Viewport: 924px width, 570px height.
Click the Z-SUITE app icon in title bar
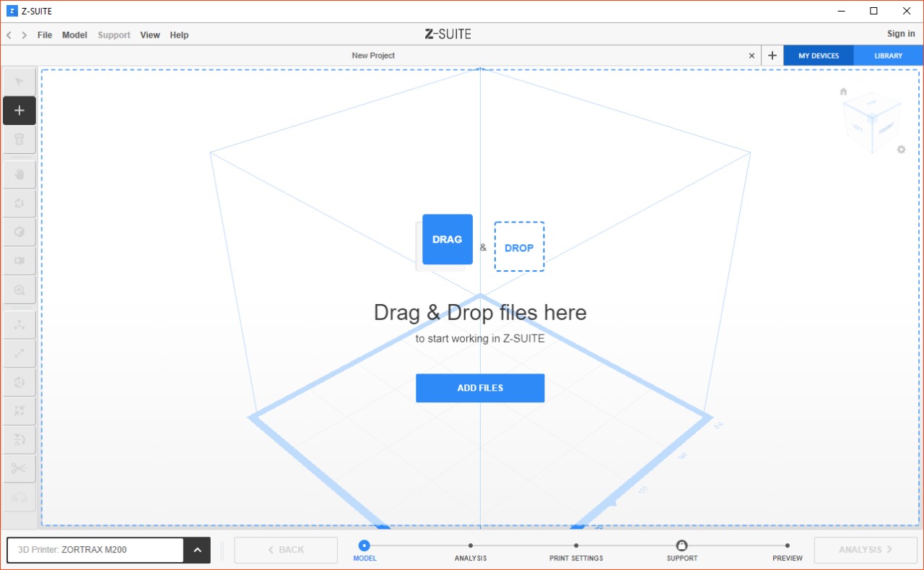click(x=11, y=11)
